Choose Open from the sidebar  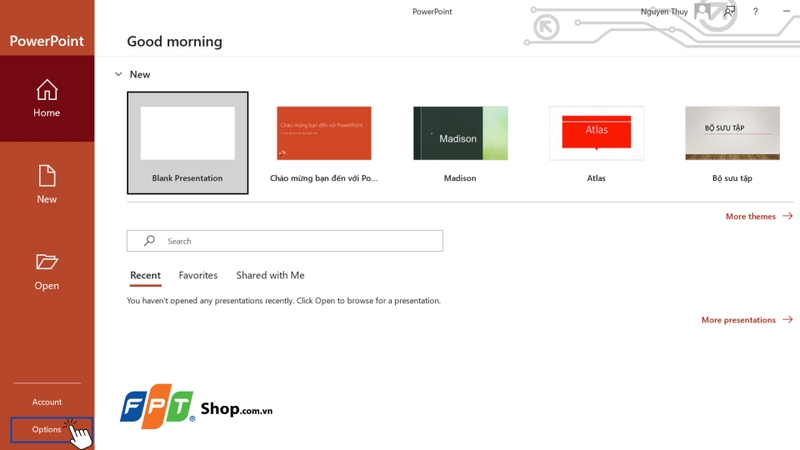point(47,271)
